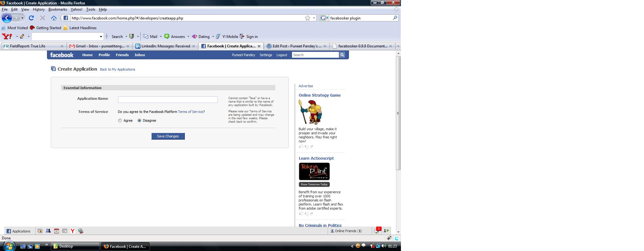Screen dimensions: 644x251
Task: Open the Bookmarks menu
Action: [58, 9]
